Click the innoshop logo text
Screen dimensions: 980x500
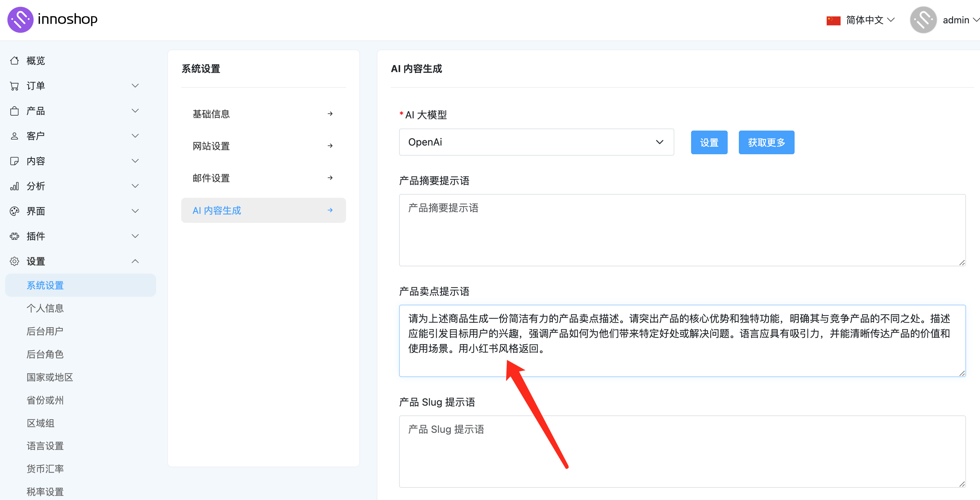tap(67, 19)
